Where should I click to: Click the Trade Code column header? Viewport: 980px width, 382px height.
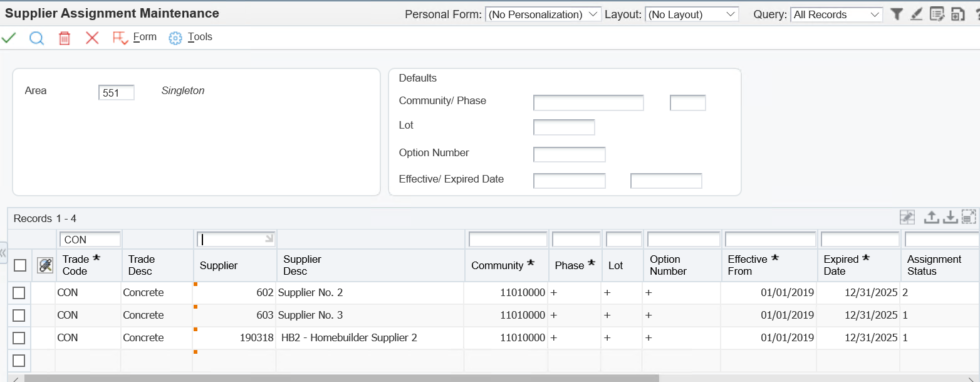(88, 265)
